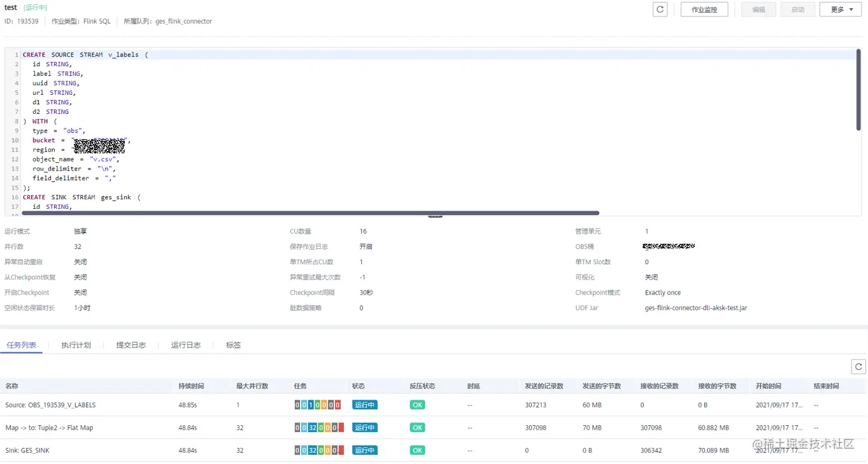The height and width of the screenshot is (464, 868).
Task: Click OK backpressure badge in Map row
Action: tap(417, 428)
